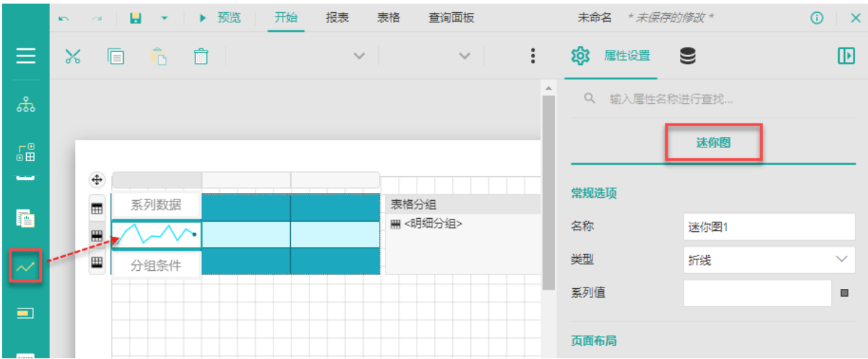The width and height of the screenshot is (868, 359).
Task: Click the save disk icon
Action: point(135,18)
